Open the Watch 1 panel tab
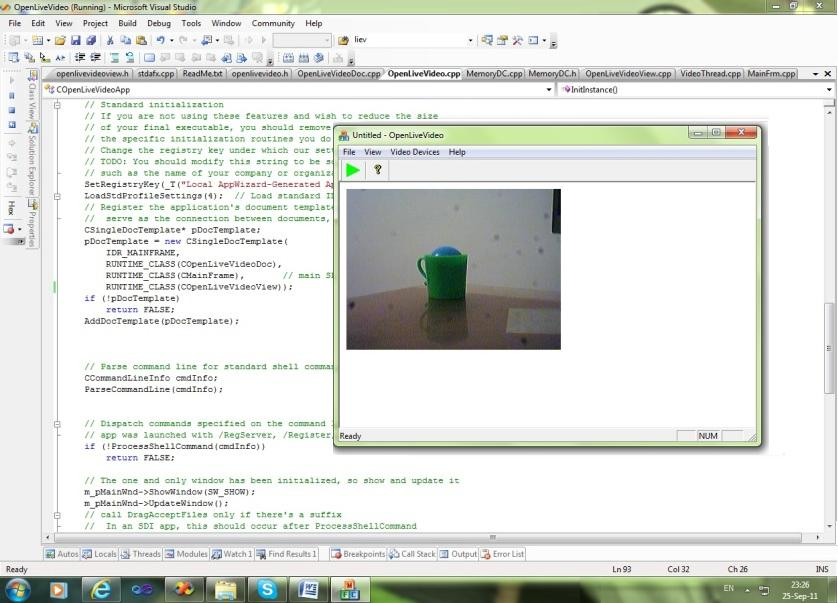This screenshot has height=603, width=838. point(232,554)
